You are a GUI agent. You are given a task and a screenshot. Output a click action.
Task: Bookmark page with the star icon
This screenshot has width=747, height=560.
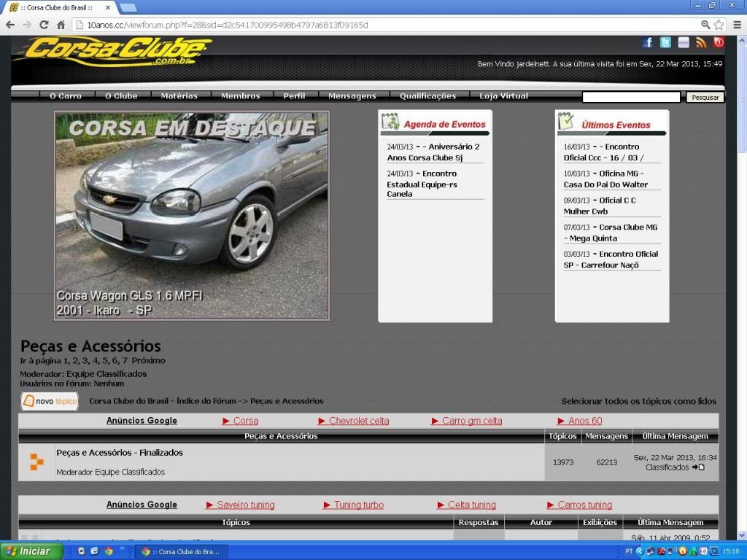click(719, 25)
